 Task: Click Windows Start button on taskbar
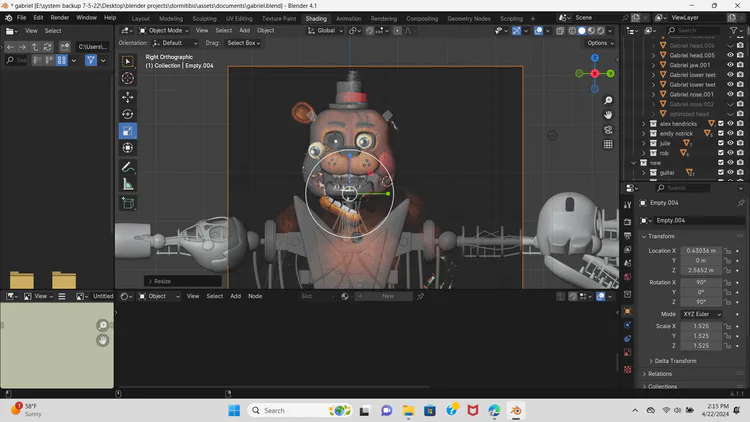[234, 411]
